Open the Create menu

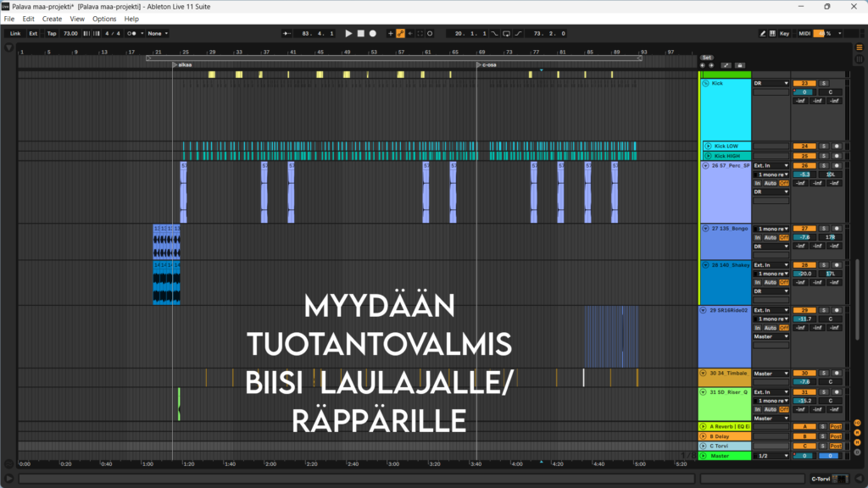point(52,19)
